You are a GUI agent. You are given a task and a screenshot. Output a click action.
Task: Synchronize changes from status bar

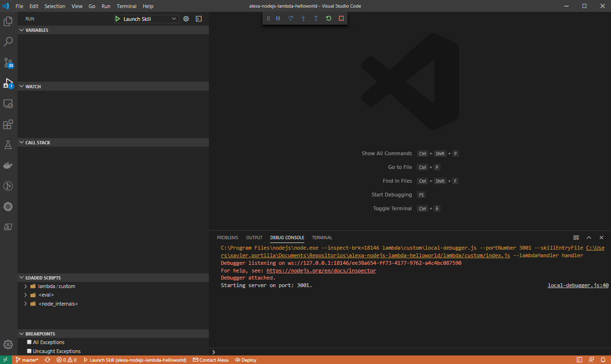click(x=47, y=360)
